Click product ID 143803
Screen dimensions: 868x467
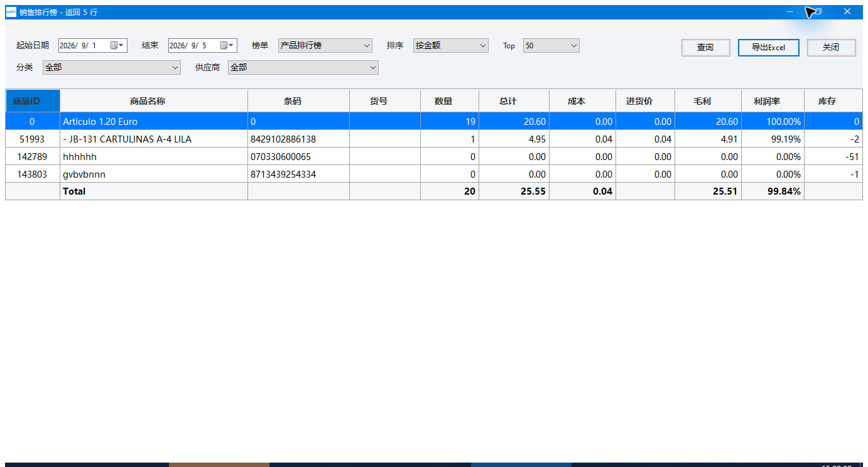tap(33, 174)
